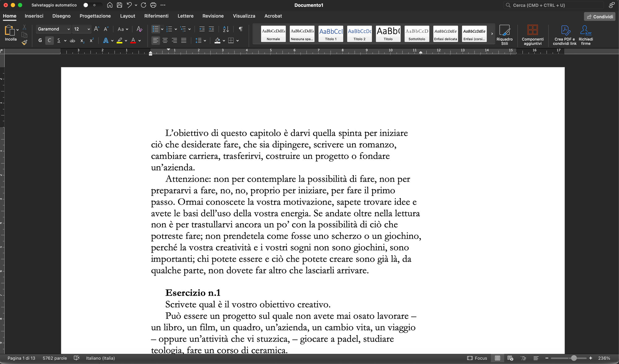Open the font color dropdown arrow
619x364 pixels.
point(139,41)
